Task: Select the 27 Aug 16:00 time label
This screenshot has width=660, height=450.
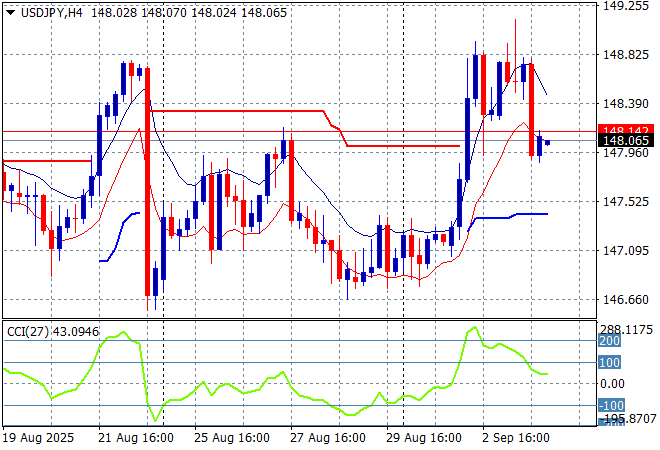Action: 328,438
